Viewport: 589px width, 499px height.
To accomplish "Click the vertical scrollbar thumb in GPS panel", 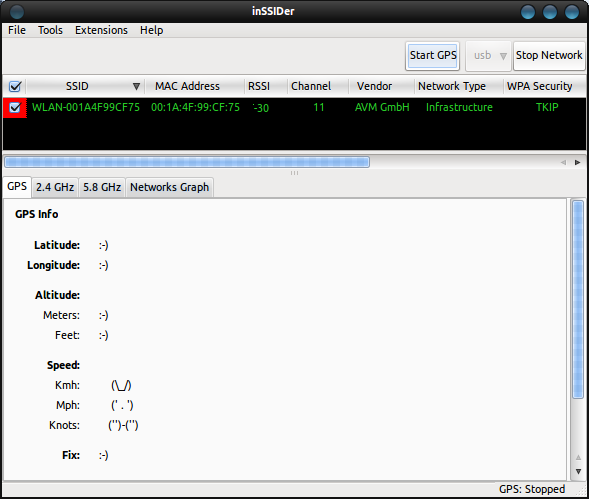I will pos(578,299).
